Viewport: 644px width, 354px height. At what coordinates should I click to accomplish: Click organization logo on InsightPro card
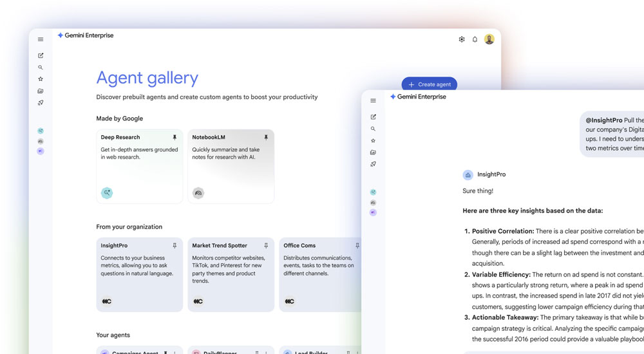(107, 301)
